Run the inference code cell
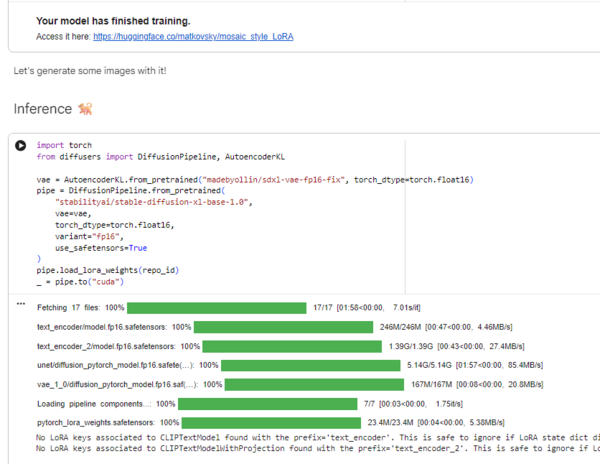 [x=20, y=145]
